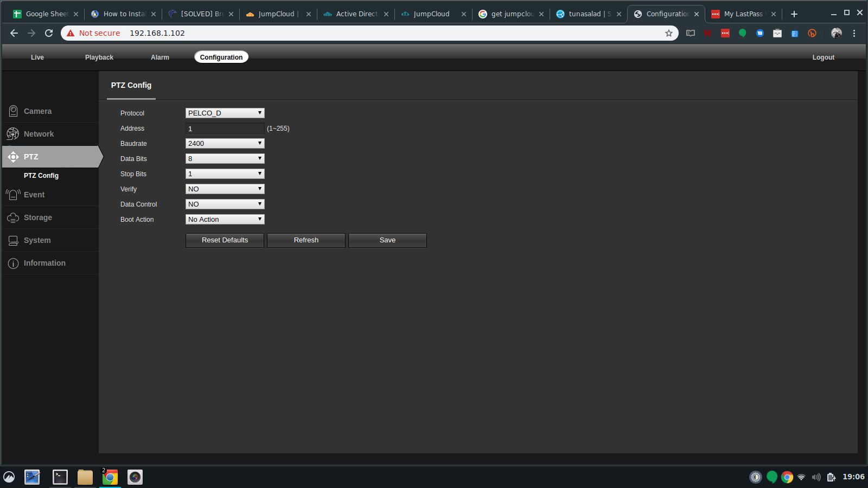868x488 pixels.
Task: Select the Event alarm bell icon
Action: pos(13,195)
